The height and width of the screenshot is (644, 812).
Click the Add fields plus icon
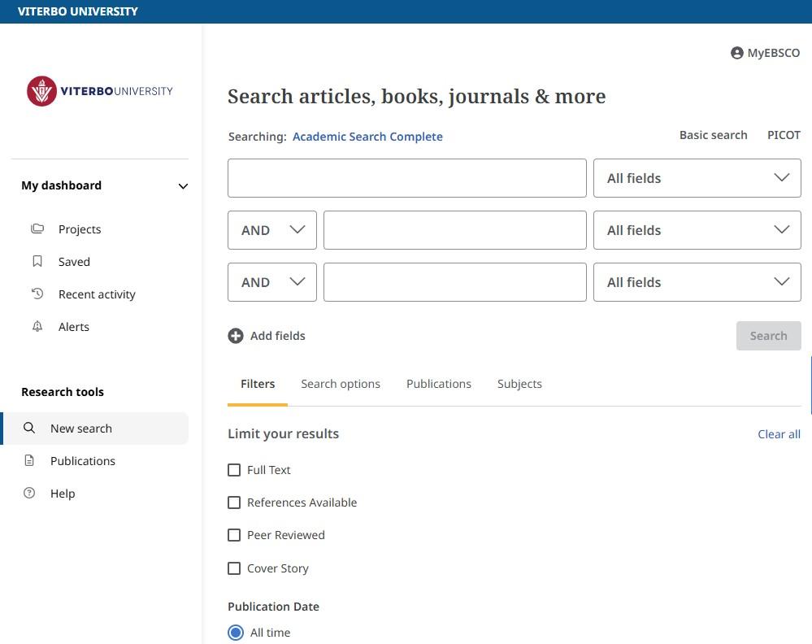(236, 335)
